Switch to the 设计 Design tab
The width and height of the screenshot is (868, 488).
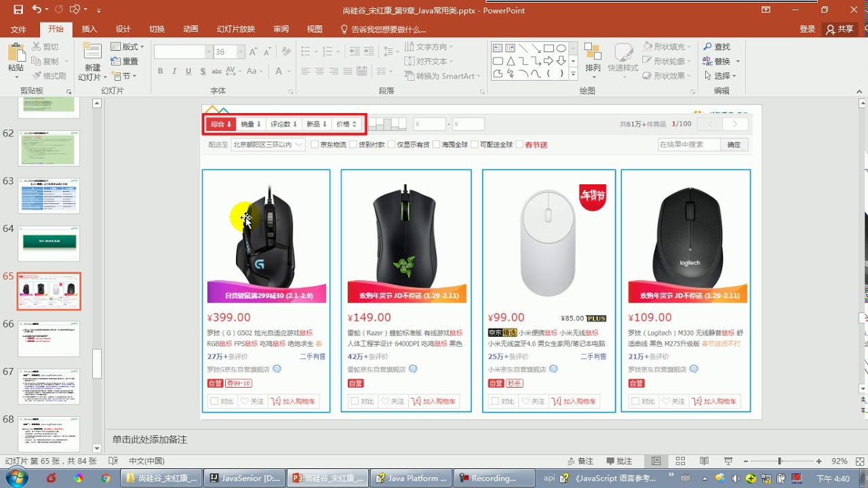pos(123,29)
